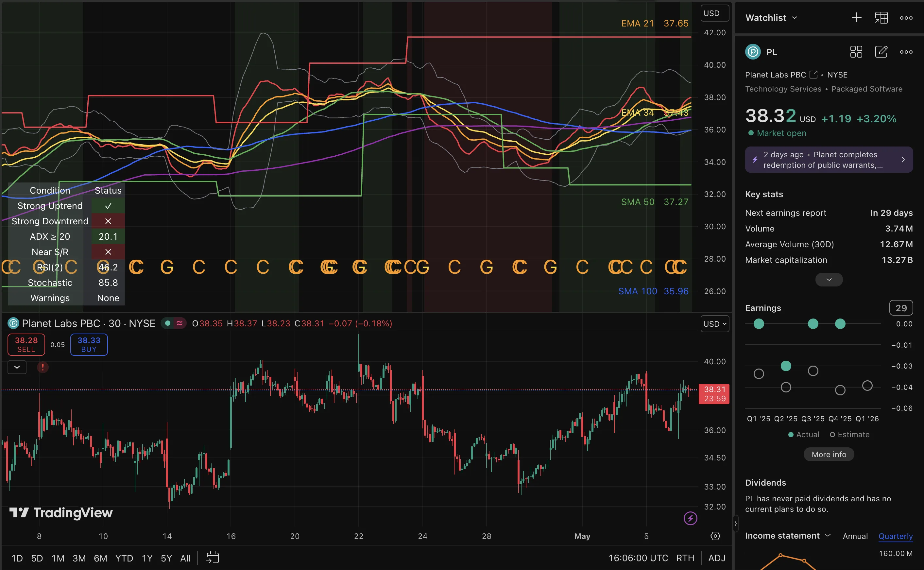Image resolution: width=924 pixels, height=570 pixels.
Task: Click the red exclamation warning icon
Action: [43, 367]
